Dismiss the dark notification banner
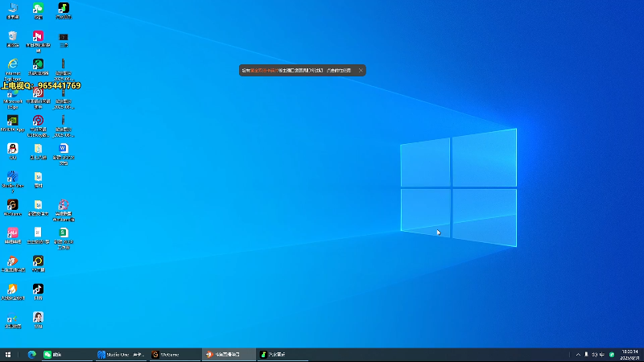This screenshot has height=362, width=644. click(361, 70)
